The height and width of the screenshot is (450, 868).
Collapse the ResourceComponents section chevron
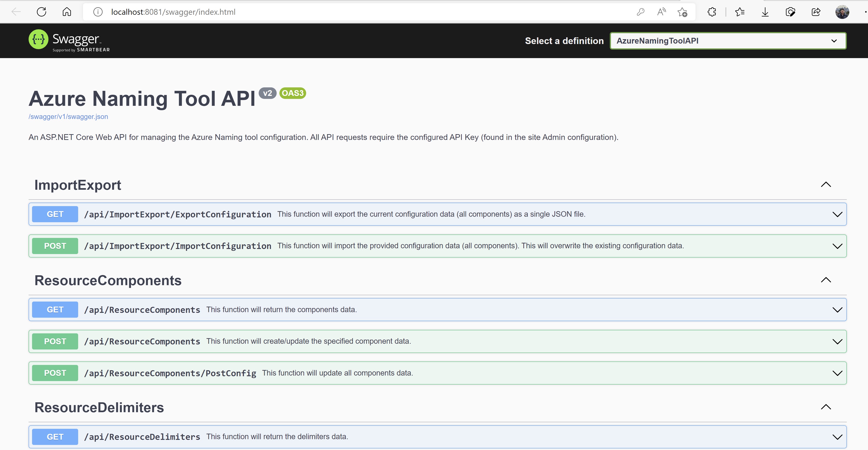click(826, 280)
